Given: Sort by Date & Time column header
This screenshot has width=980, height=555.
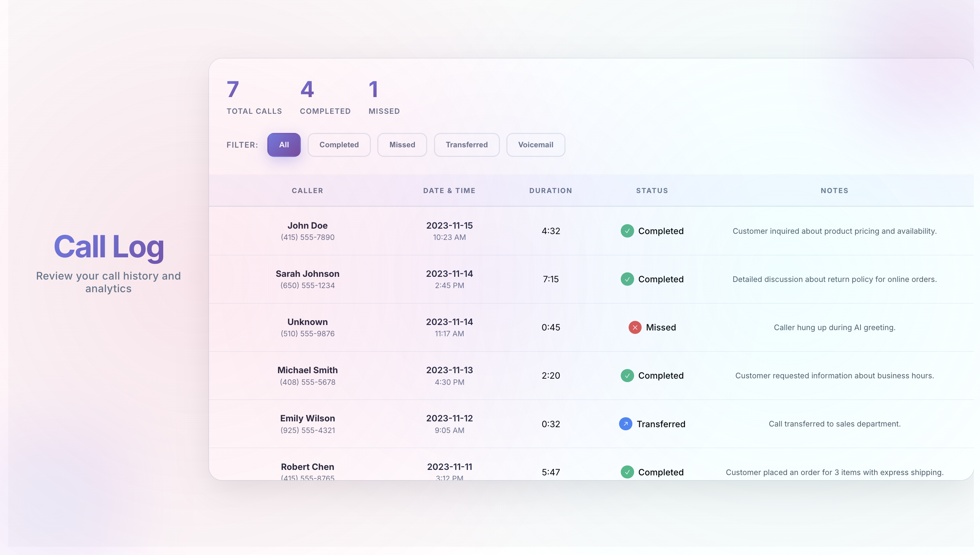Looking at the screenshot, I should point(449,191).
